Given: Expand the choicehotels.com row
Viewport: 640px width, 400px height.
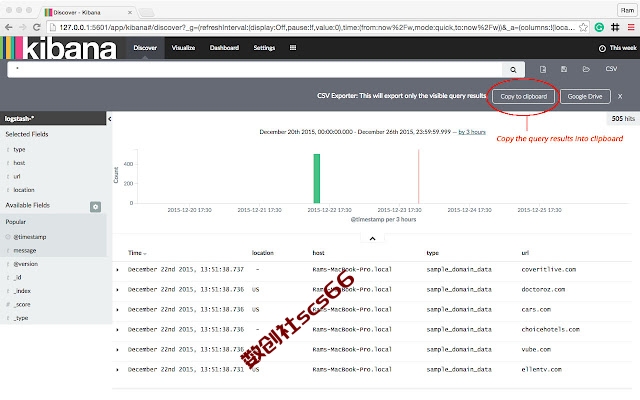Looking at the screenshot, I should [118, 330].
